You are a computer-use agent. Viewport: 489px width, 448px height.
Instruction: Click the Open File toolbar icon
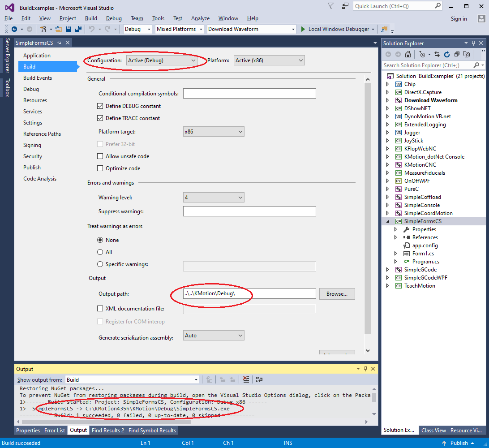pos(58,29)
